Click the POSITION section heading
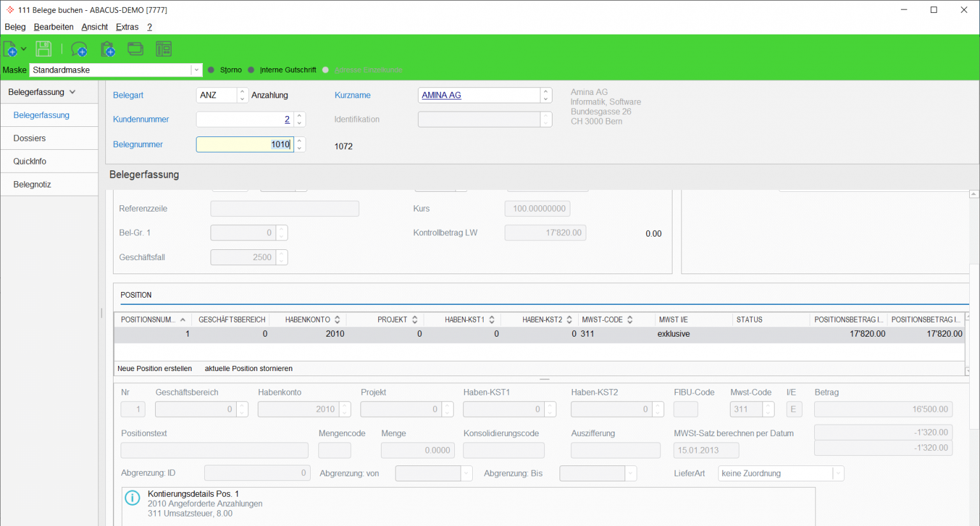The width and height of the screenshot is (980, 526). tap(136, 295)
